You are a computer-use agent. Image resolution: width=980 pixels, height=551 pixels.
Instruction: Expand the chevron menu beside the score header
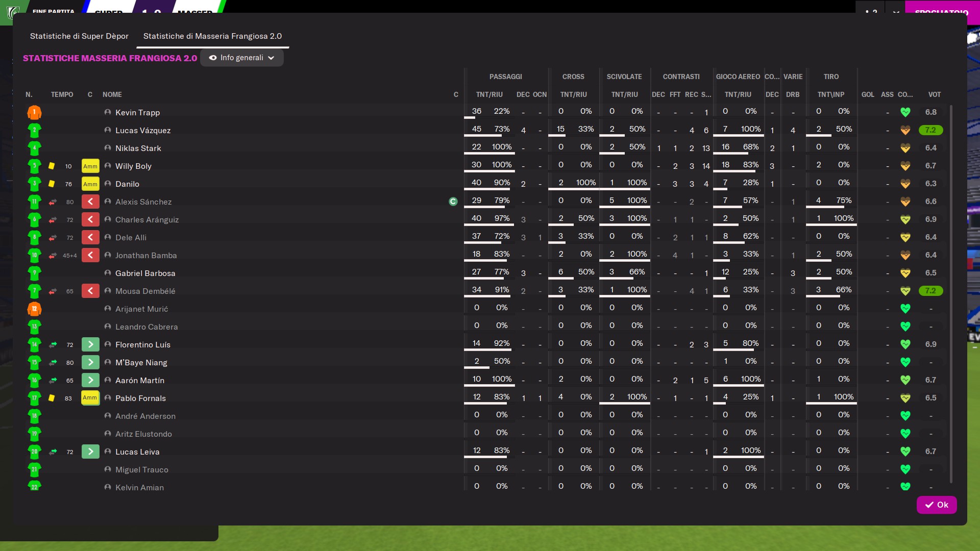(896, 11)
